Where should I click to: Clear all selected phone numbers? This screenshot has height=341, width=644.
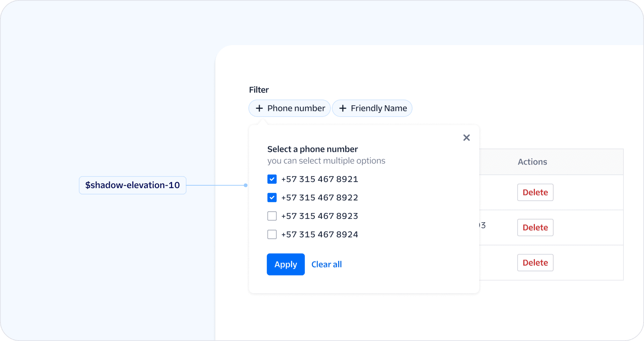326,264
